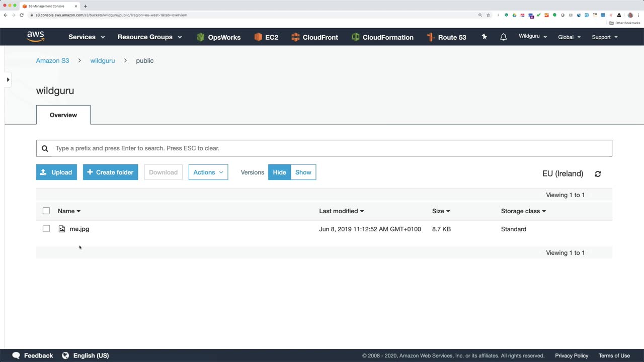
Task: Go to the Amazon S3 breadcrumb link
Action: 52,60
